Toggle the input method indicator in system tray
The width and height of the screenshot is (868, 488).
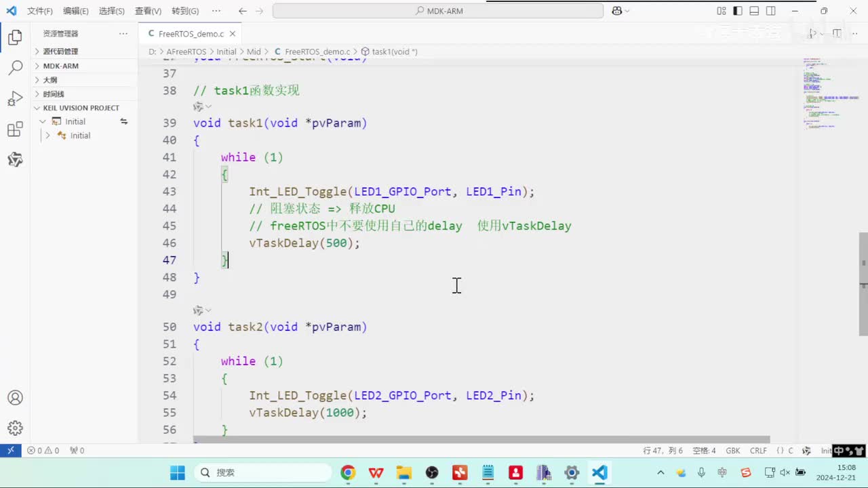point(722,472)
